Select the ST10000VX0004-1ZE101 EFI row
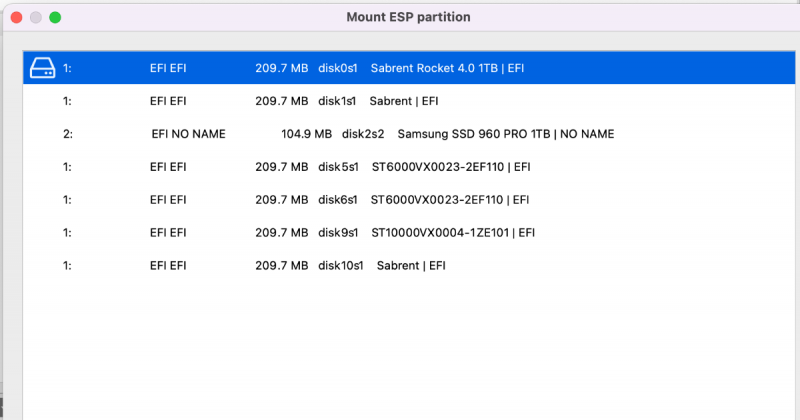 click(x=452, y=233)
